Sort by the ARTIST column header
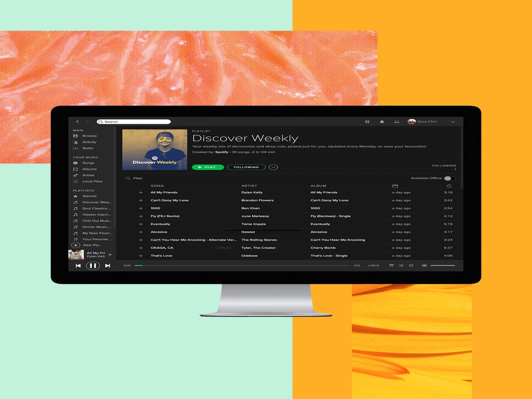The image size is (532, 399). pyautogui.click(x=249, y=186)
